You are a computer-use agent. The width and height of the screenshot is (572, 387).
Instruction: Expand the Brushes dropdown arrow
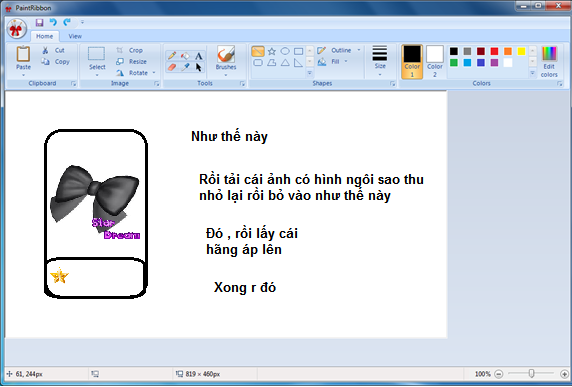pos(226,75)
